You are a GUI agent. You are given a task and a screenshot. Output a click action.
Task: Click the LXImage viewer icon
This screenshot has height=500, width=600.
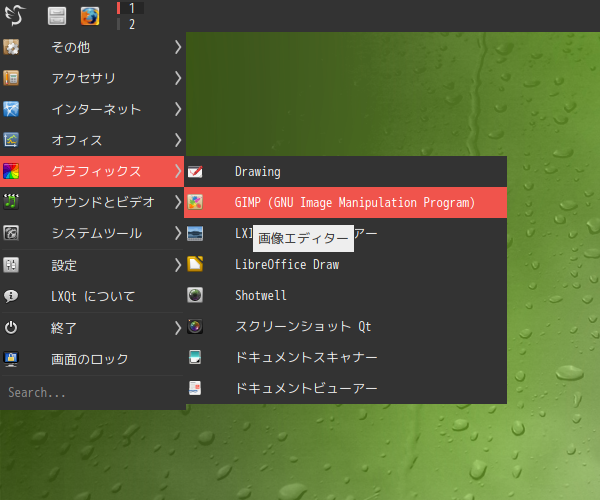click(x=195, y=233)
